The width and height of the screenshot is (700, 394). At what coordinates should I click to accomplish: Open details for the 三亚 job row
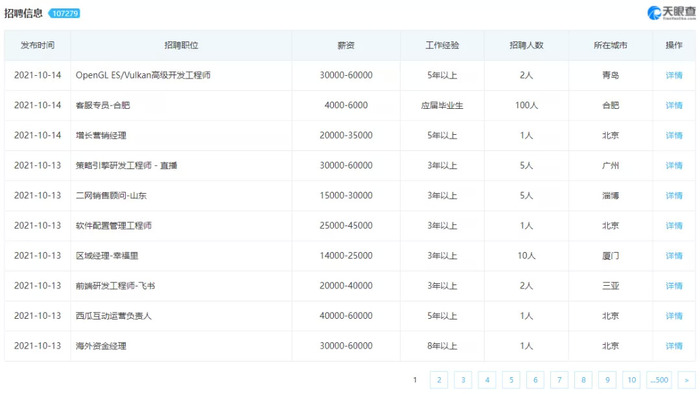click(674, 286)
